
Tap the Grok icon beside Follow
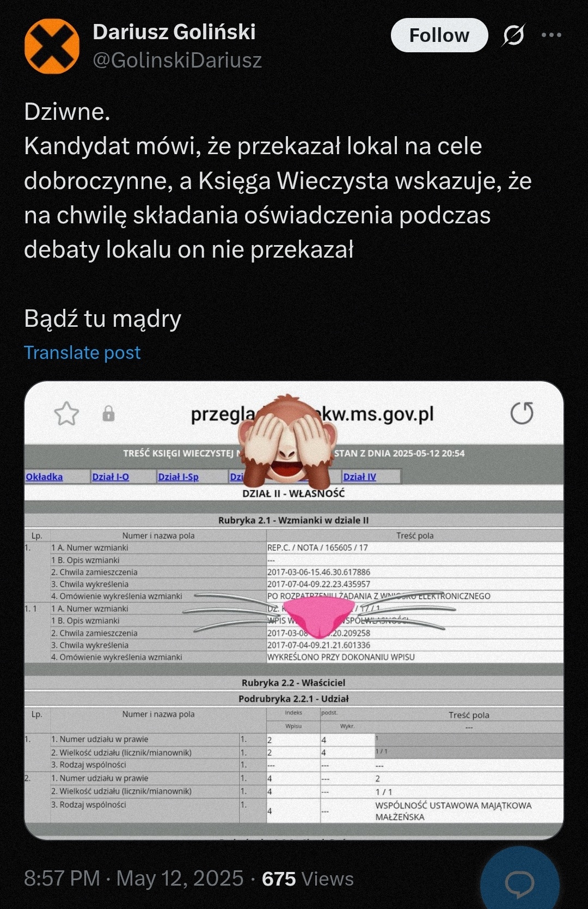pos(513,35)
